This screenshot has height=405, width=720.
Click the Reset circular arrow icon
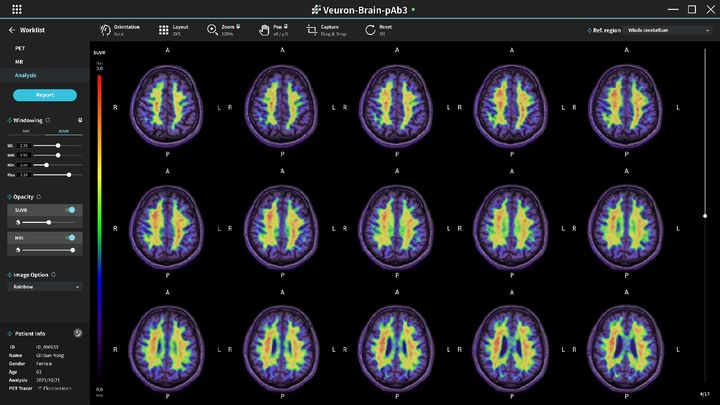point(370,30)
